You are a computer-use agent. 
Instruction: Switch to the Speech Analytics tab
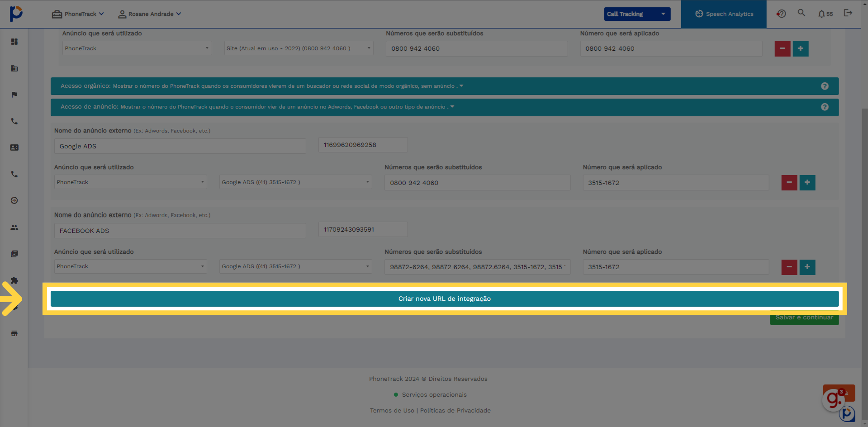(724, 14)
